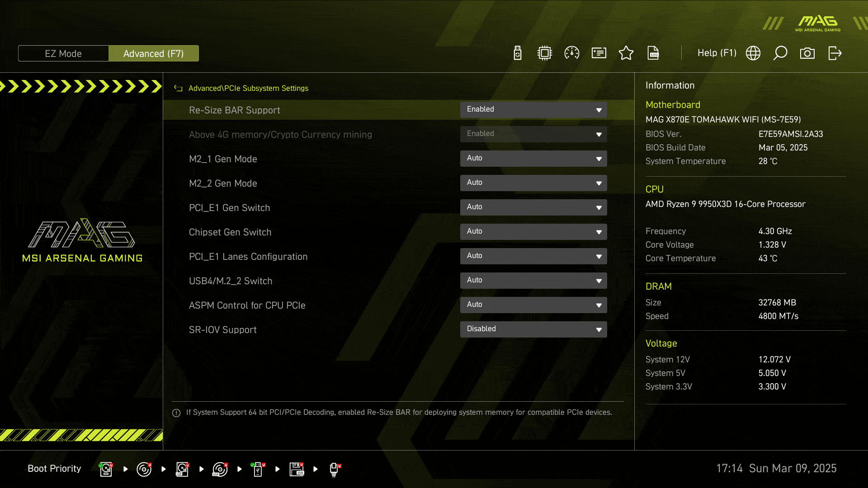
Task: Click the BIOS version value E7E59AMSI.2A33
Action: pos(791,134)
